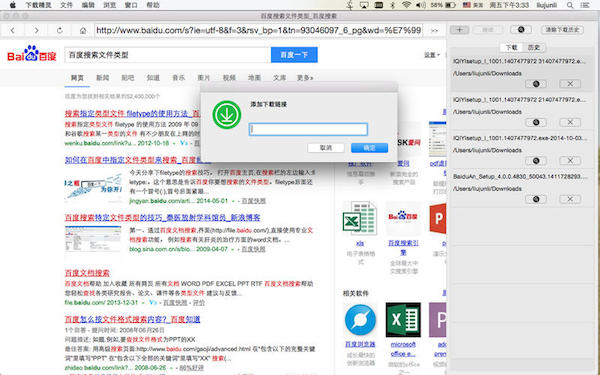Screen dimensions: 600x375
Task: Open the result 百度文档搜索
Action: [87, 273]
